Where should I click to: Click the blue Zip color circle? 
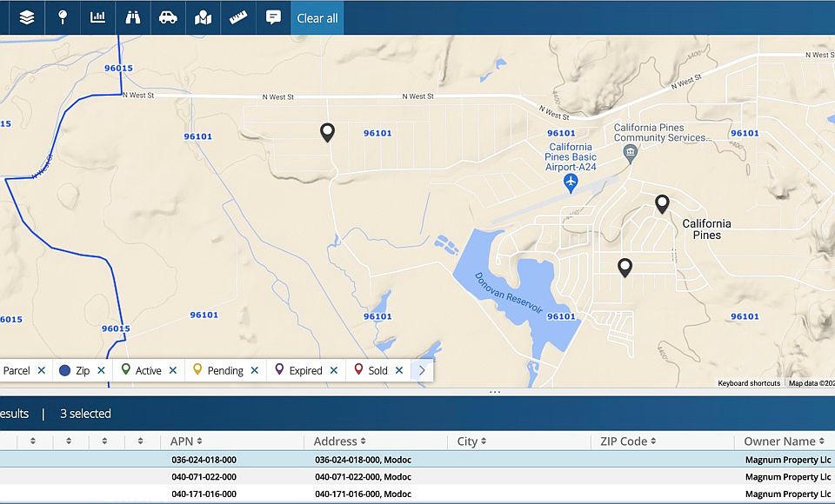(64, 370)
